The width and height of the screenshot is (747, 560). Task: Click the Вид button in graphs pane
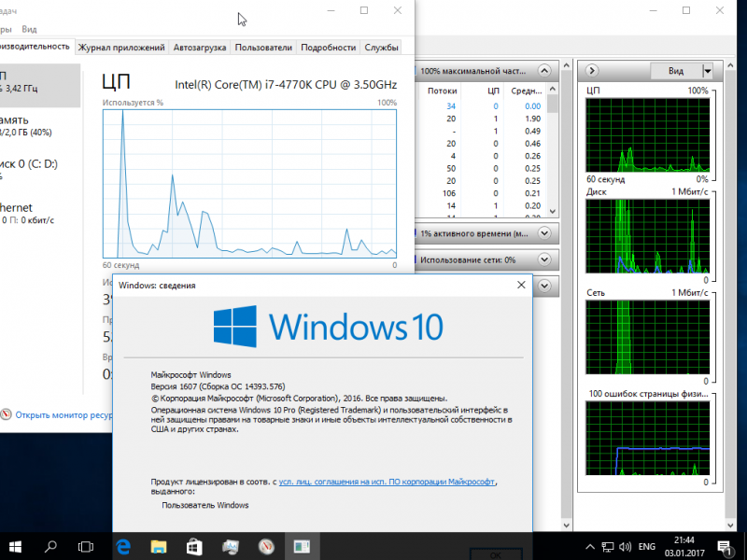[676, 71]
